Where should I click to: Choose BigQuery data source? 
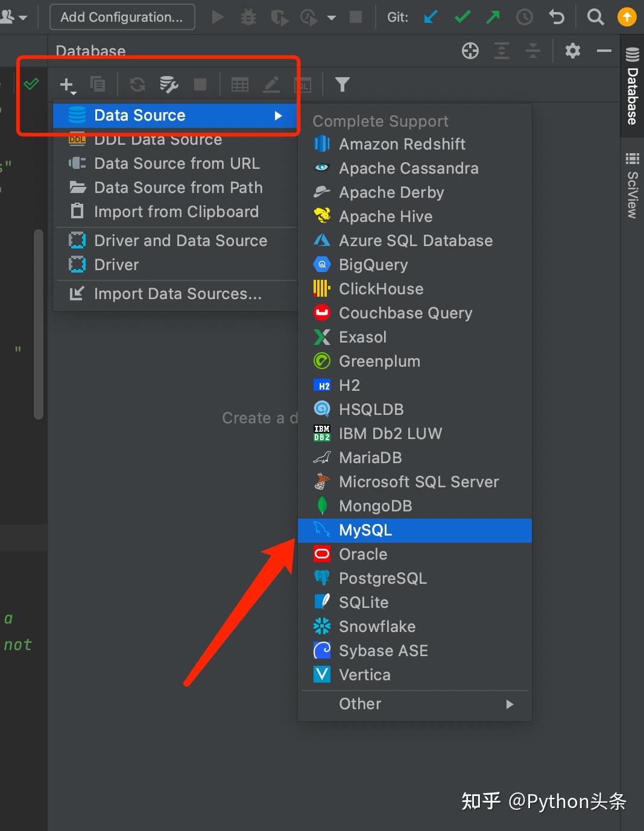point(415,265)
